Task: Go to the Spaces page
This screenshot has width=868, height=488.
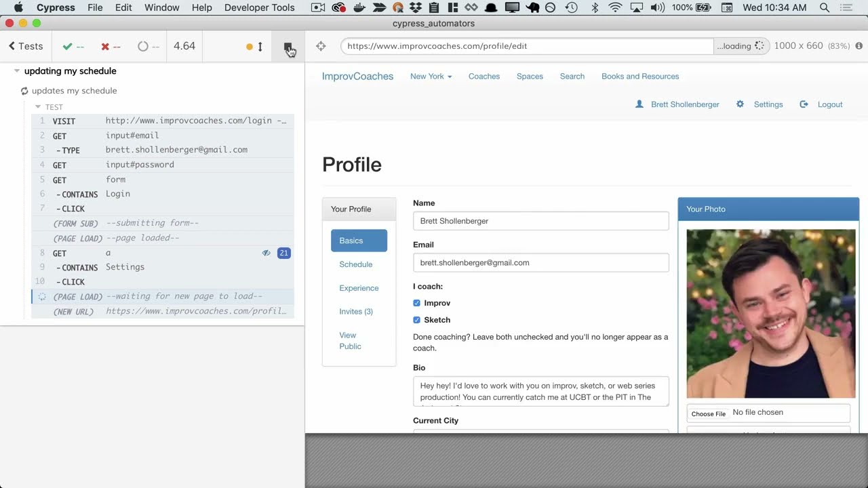Action: point(530,77)
